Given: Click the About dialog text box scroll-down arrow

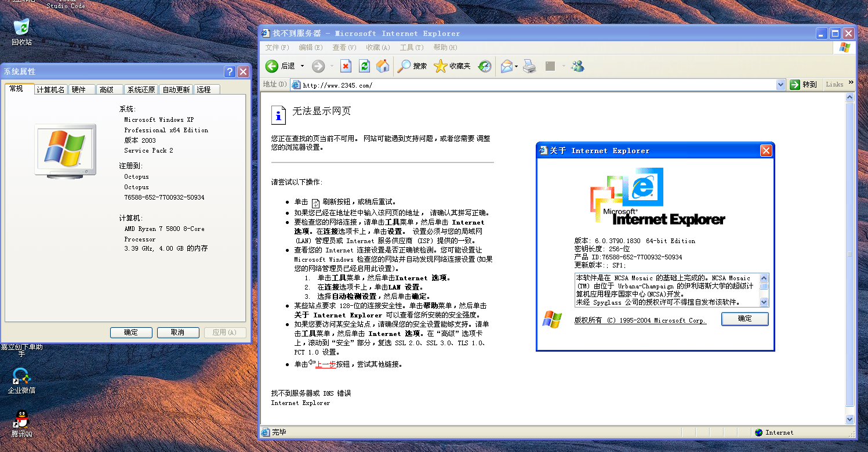Looking at the screenshot, I should pos(764,302).
